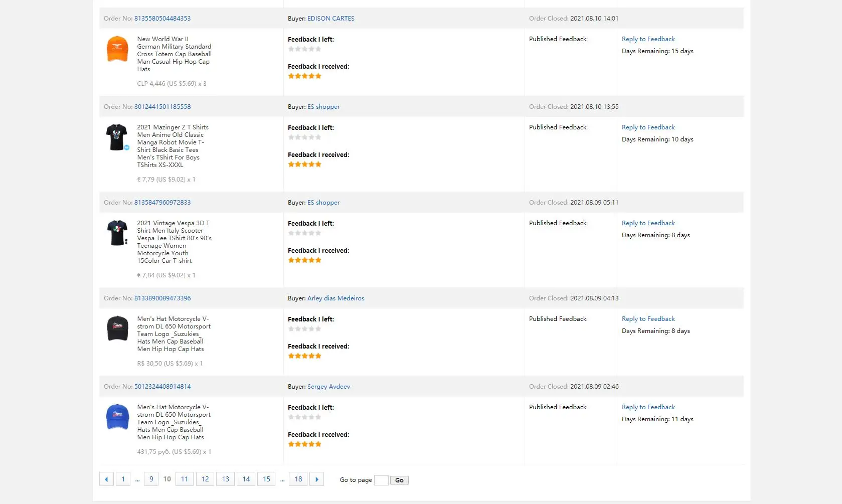
Task: Open the Vespa T-shirt product thumbnail
Action: click(x=117, y=233)
